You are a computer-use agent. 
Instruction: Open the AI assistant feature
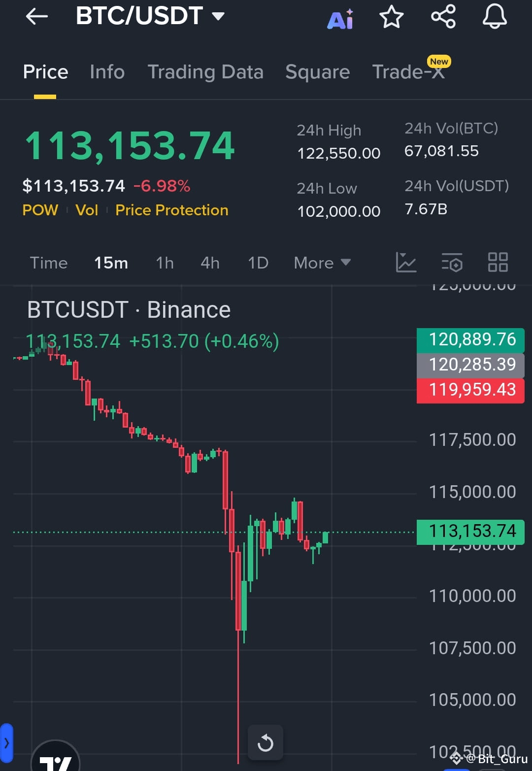click(340, 17)
